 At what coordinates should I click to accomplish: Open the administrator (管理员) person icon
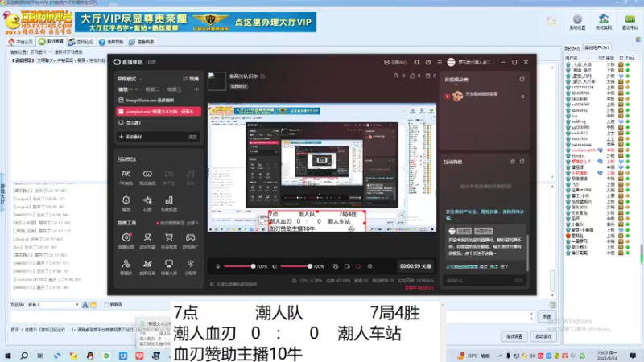click(126, 266)
